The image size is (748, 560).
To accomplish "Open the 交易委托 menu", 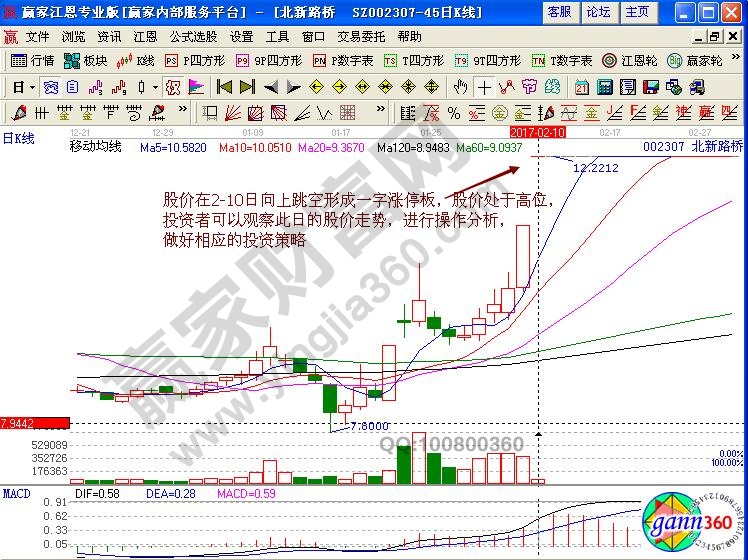I will click(x=359, y=36).
